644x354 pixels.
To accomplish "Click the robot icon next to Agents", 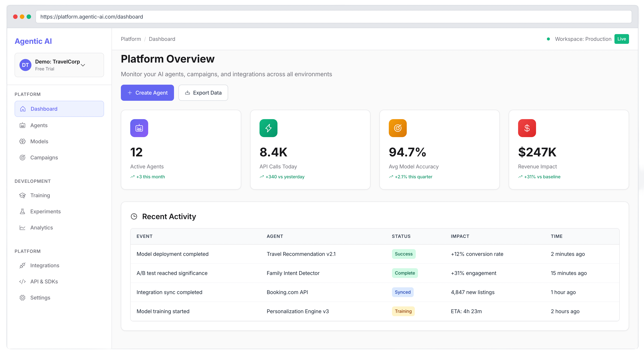I will click(22, 125).
